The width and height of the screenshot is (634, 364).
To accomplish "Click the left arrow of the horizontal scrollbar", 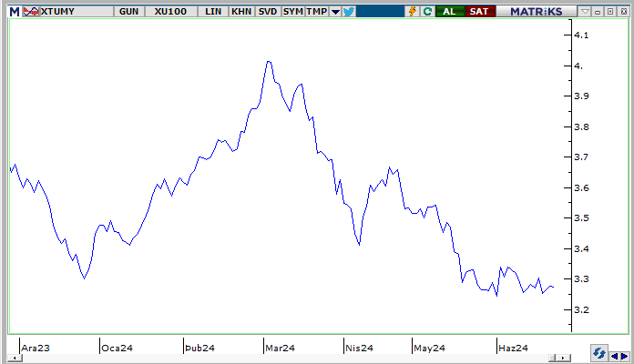I will pyautogui.click(x=15, y=358).
